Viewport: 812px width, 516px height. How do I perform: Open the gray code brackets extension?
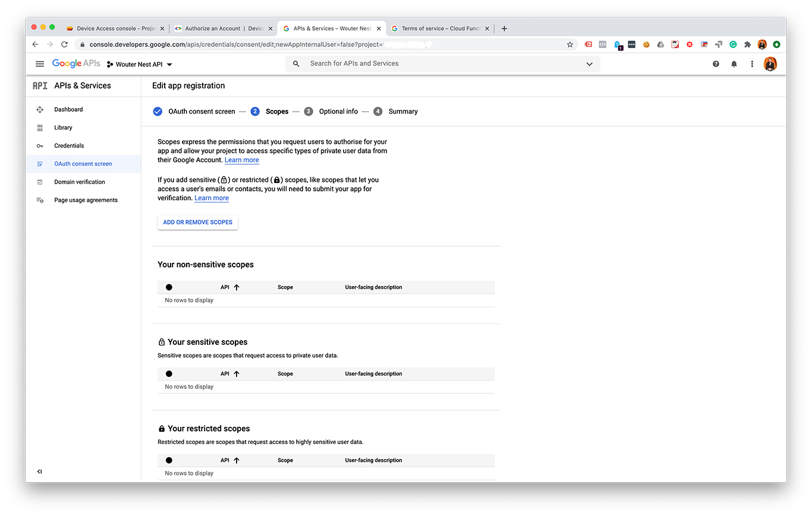[603, 45]
